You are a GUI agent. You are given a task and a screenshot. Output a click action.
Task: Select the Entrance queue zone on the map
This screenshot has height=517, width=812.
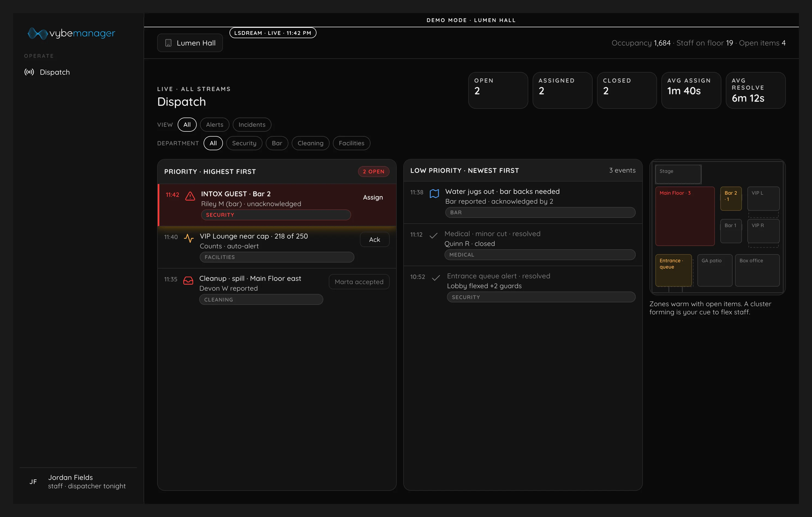pos(673,270)
